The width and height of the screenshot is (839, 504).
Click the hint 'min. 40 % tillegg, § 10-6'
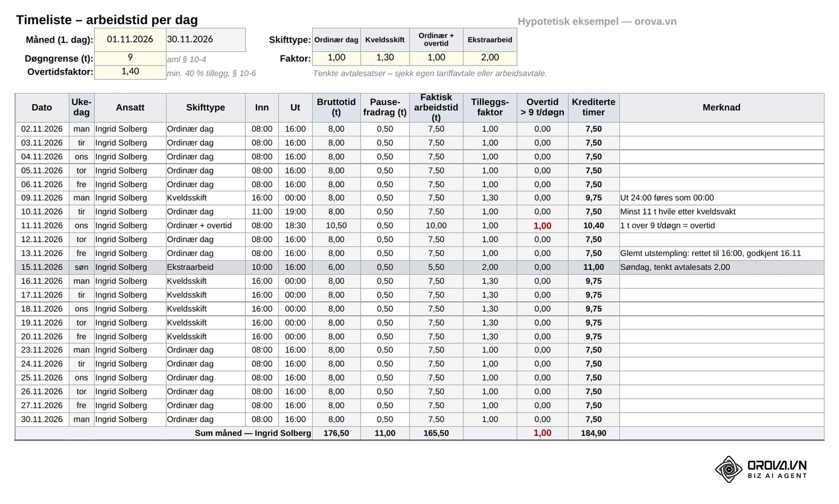pyautogui.click(x=211, y=73)
